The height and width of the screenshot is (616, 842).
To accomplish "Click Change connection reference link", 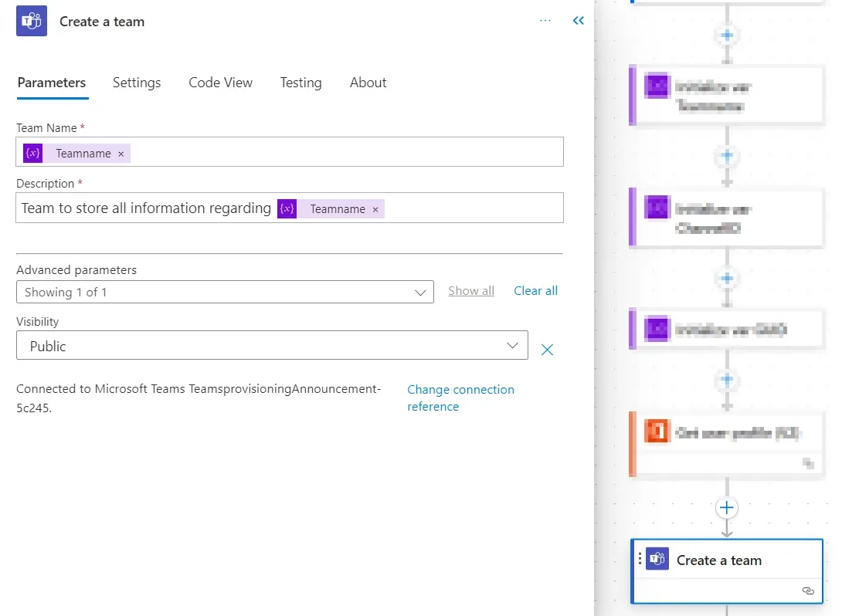I will point(460,398).
